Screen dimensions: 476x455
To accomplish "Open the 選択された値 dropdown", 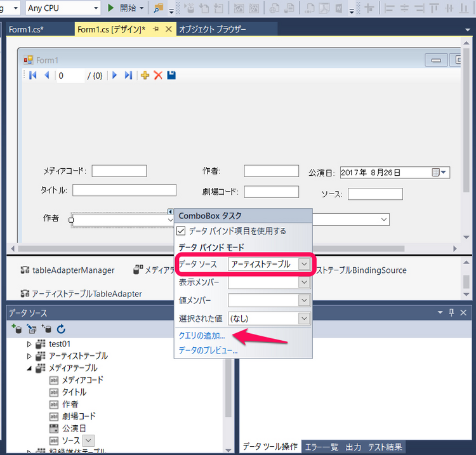I will [303, 319].
